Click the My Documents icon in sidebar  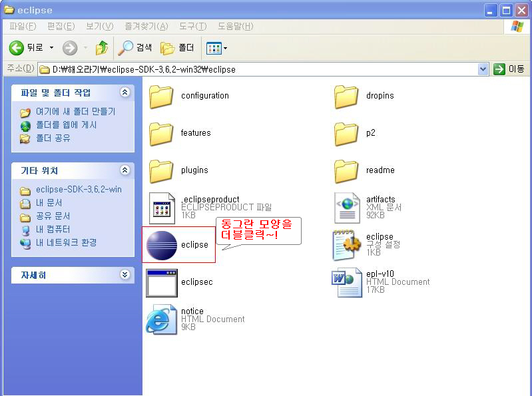point(25,204)
